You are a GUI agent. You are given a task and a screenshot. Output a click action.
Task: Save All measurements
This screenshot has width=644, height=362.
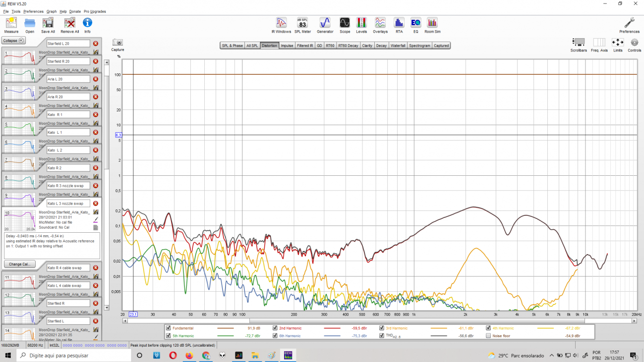click(x=48, y=25)
